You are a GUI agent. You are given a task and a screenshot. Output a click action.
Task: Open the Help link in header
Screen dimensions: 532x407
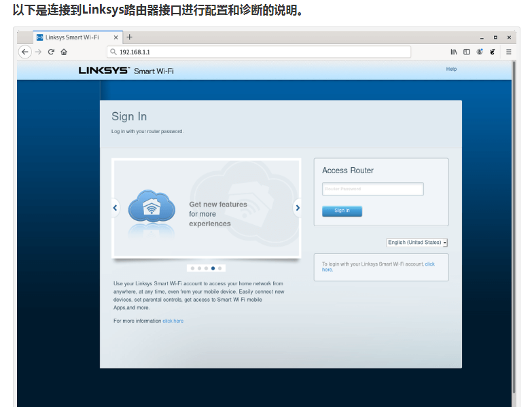coord(451,69)
